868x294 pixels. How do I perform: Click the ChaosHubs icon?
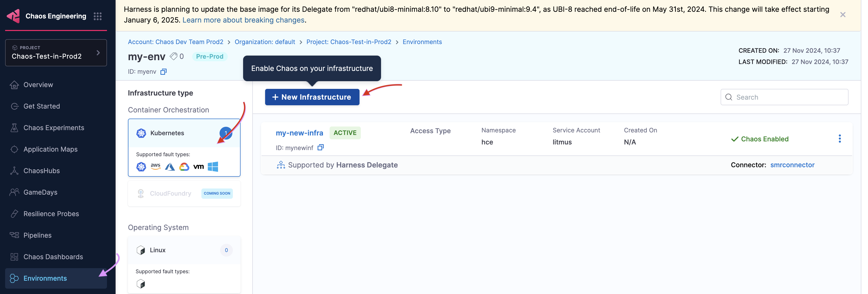(x=14, y=171)
